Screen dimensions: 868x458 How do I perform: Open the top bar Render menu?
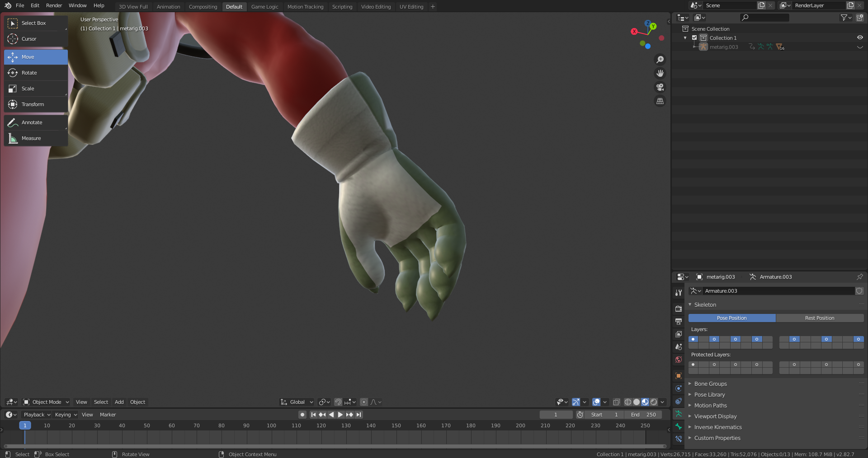(54, 5)
